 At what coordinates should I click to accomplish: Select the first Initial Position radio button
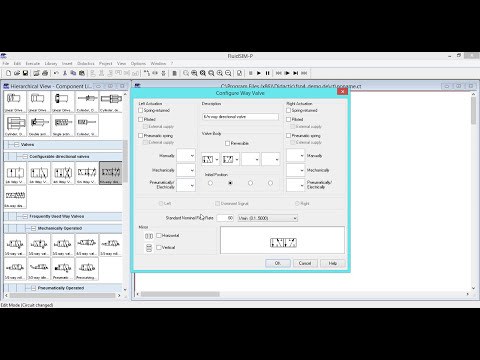(x=210, y=183)
